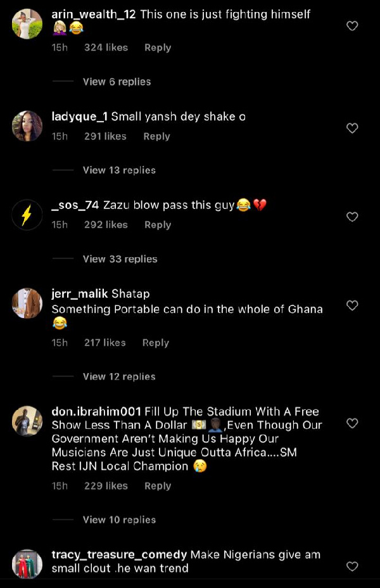Click don.ibrahim001's profile photo

pos(27,422)
